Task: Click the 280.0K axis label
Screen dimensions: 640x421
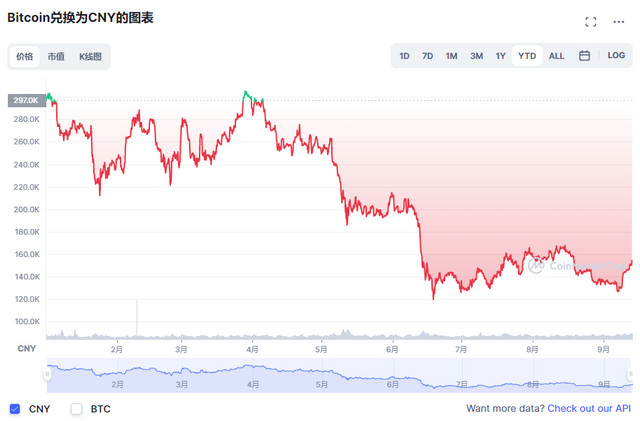Action: (x=27, y=119)
